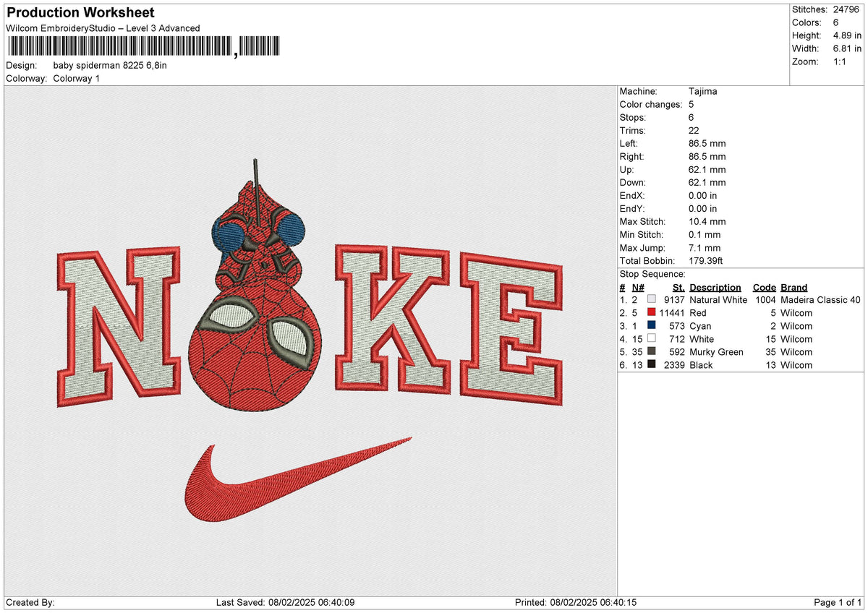Click stitch count 9137 in stop 1

[x=673, y=300]
